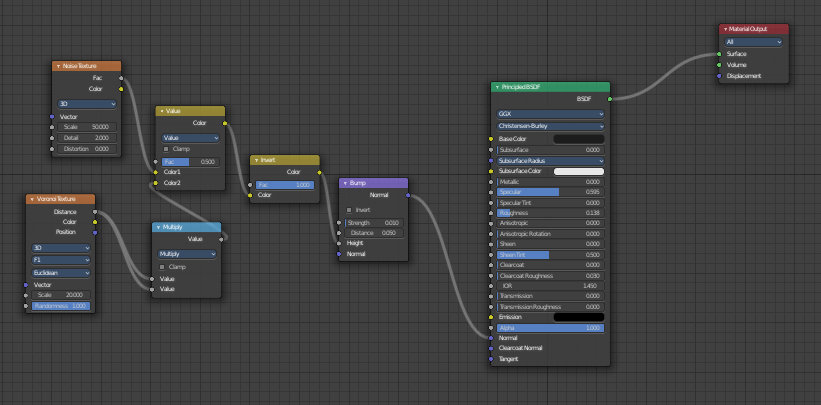Click the Tangent input socket
The width and height of the screenshot is (821, 405).
click(x=491, y=359)
